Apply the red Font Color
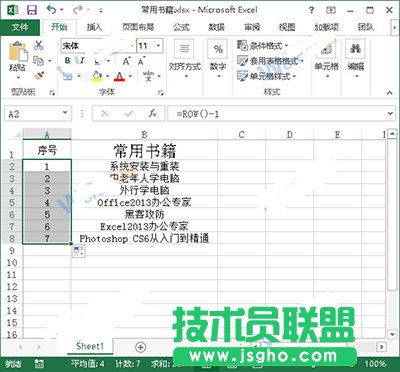This screenshot has height=372, width=400. click(x=119, y=76)
